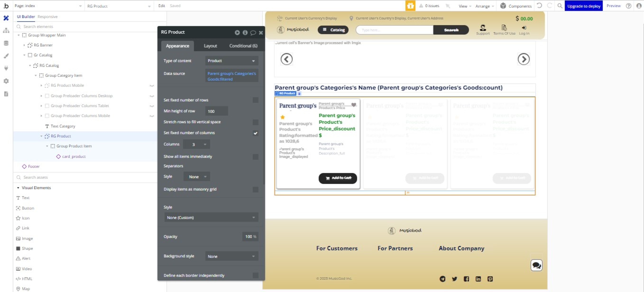Screen dimensions: 644x292
Task: Click the Bubble logo icon
Action: (x=6, y=6)
